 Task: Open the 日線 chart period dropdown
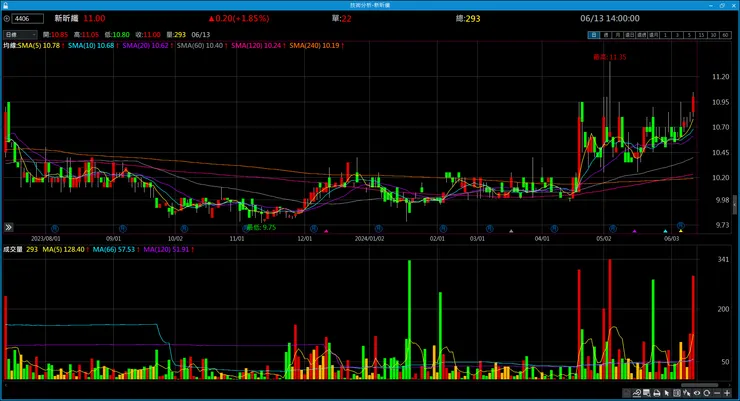[20, 34]
